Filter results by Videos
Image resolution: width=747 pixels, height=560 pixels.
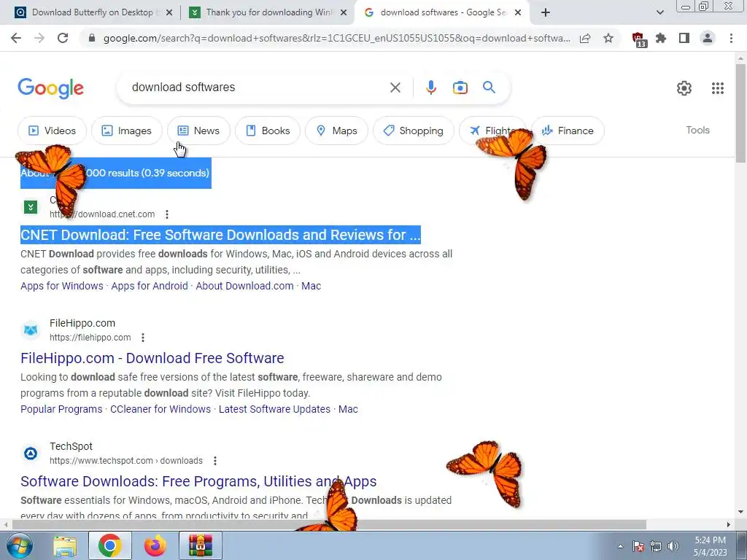coord(52,131)
